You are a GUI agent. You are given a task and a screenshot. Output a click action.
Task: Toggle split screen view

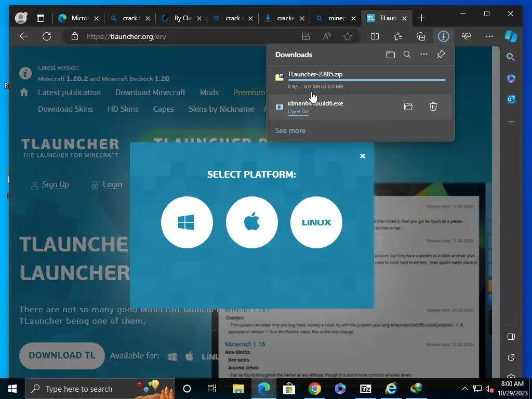(375, 36)
